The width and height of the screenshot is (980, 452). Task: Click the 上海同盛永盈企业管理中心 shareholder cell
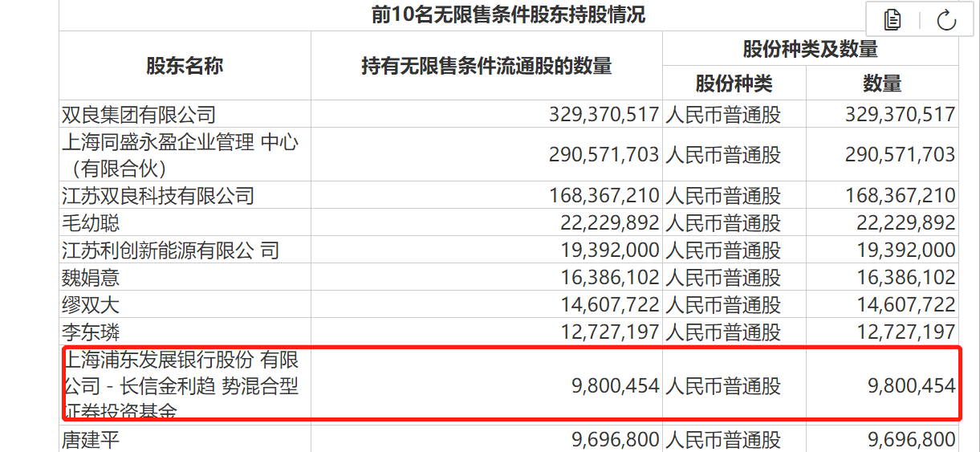[180, 155]
